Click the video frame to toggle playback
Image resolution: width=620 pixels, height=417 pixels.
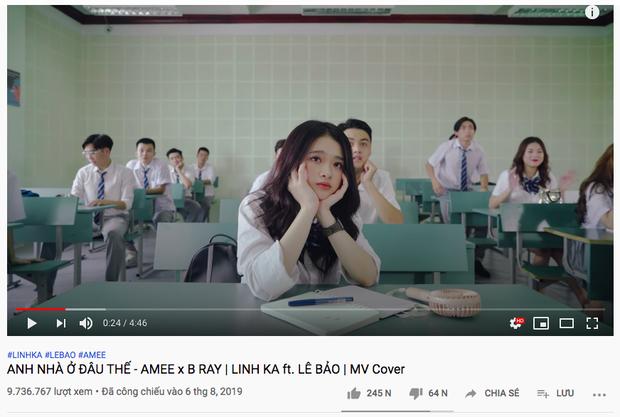[x=310, y=158]
